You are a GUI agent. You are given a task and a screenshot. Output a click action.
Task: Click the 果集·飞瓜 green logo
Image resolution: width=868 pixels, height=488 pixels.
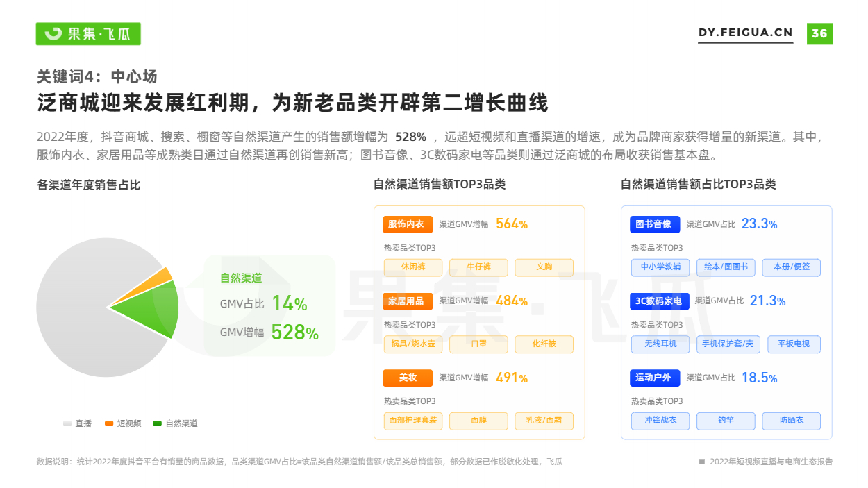pyautogui.click(x=88, y=33)
